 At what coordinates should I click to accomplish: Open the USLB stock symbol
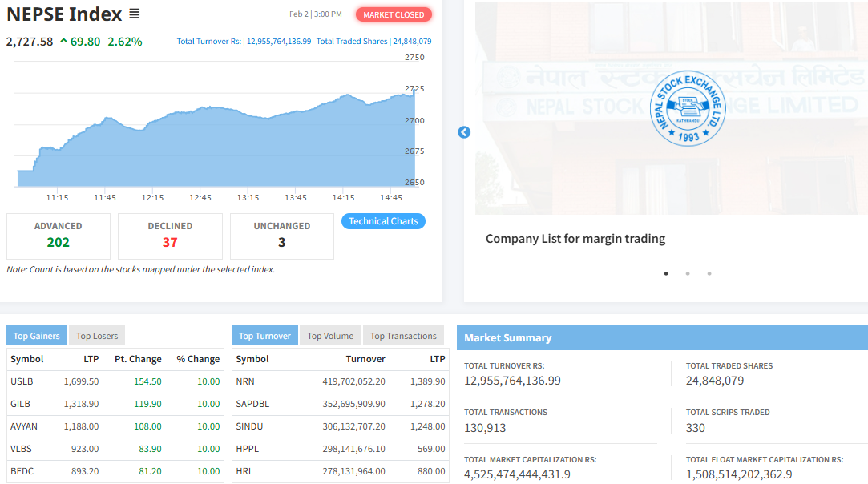(22, 381)
